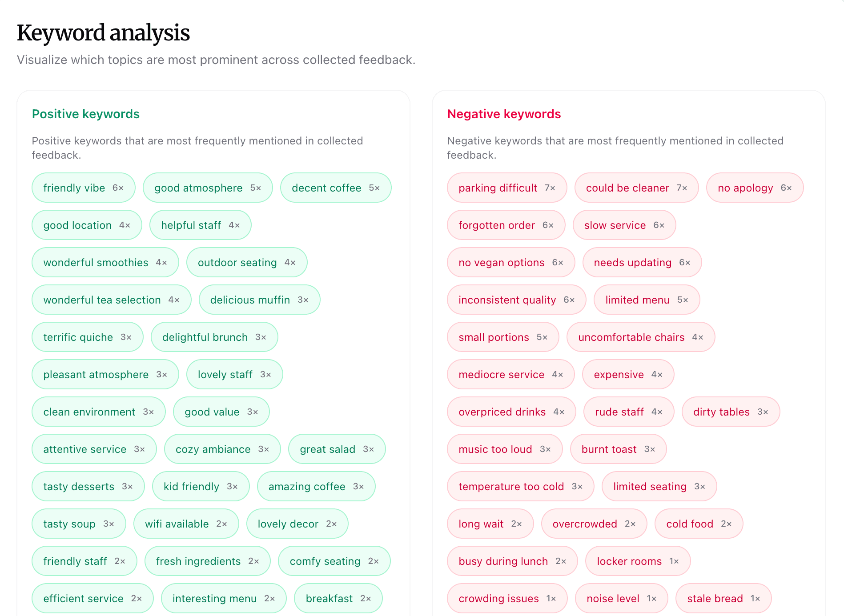
Task: Click the "Positive keywords" section heading
Action: click(86, 114)
